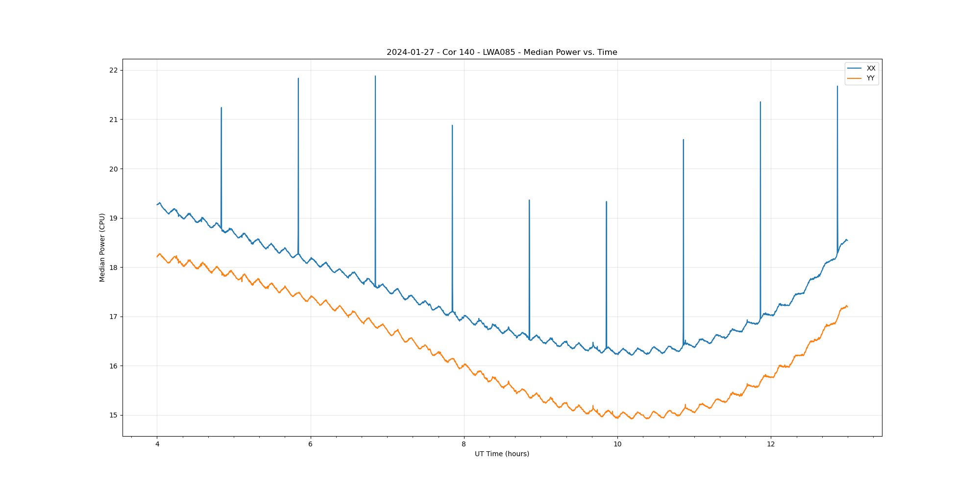Click the XX spike peak just before hour 9
The width and height of the screenshot is (980, 490).
point(529,200)
